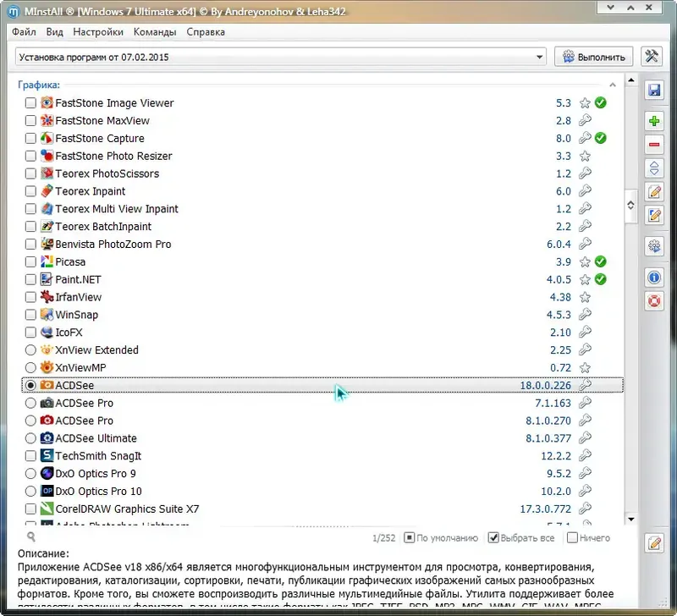Click the ACDSee version 18.0.0.226 text
This screenshot has width=677, height=616.
pyautogui.click(x=545, y=386)
